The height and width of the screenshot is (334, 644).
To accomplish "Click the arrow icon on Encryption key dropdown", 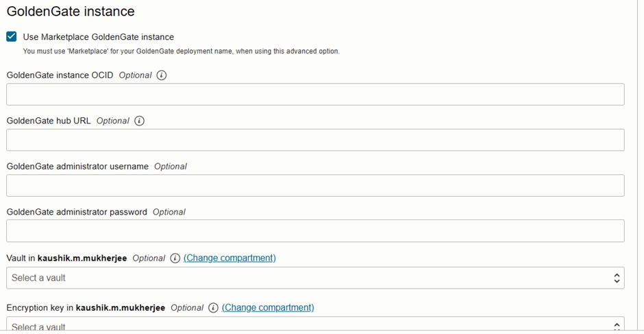I will point(617,326).
